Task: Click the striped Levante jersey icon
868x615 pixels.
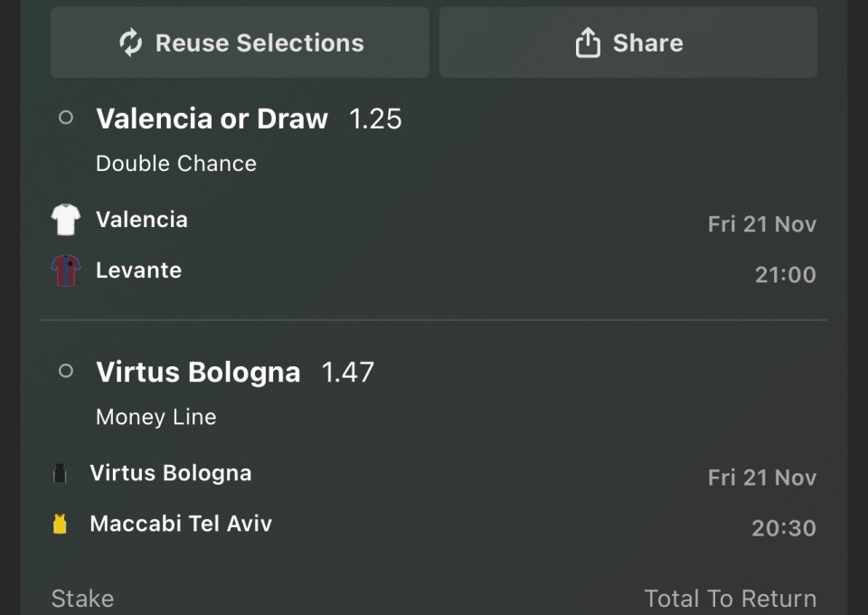Action: 66,270
